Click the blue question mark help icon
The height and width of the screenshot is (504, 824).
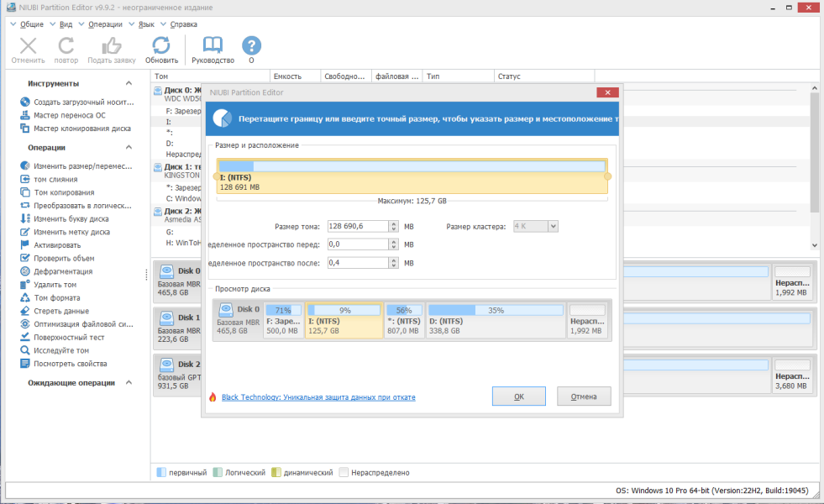[x=251, y=46]
